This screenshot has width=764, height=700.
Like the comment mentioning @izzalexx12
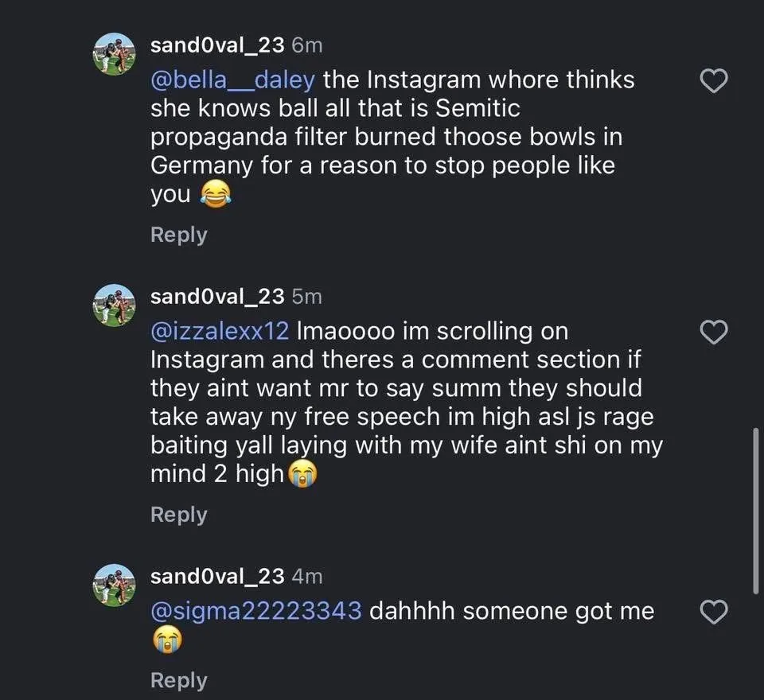pos(713,332)
